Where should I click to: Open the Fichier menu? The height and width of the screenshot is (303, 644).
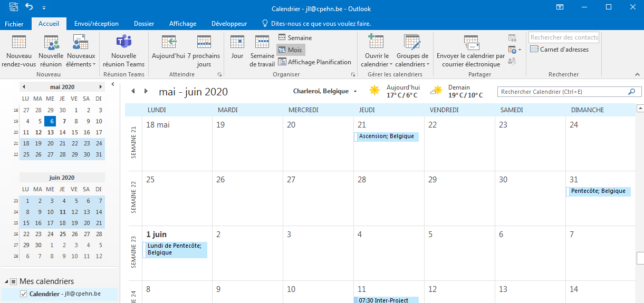coord(14,24)
